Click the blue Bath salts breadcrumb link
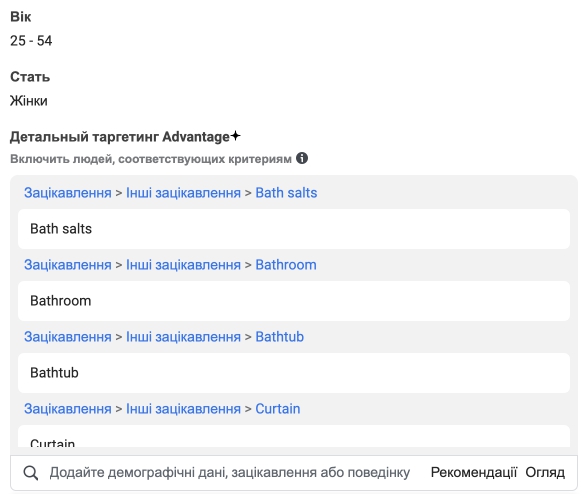 [x=286, y=193]
